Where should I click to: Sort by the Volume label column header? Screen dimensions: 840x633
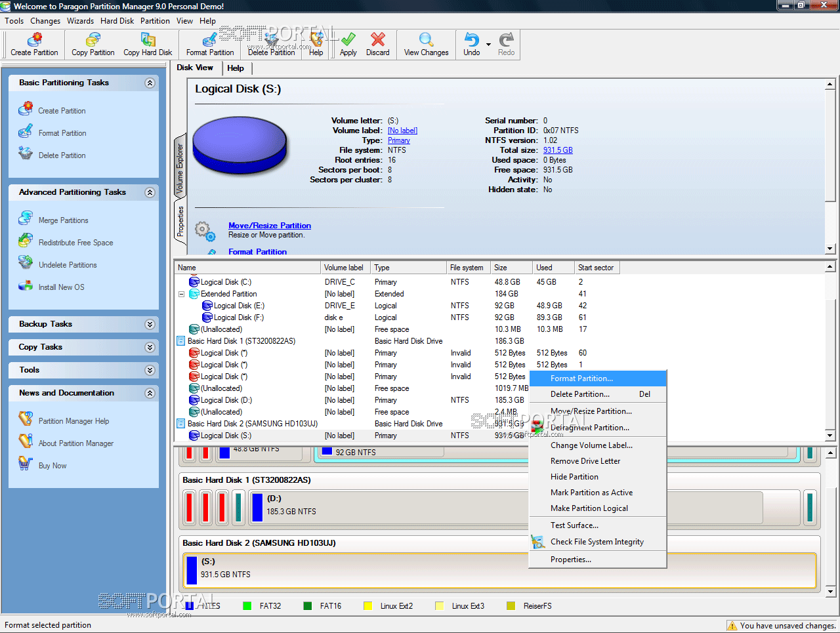(346, 268)
